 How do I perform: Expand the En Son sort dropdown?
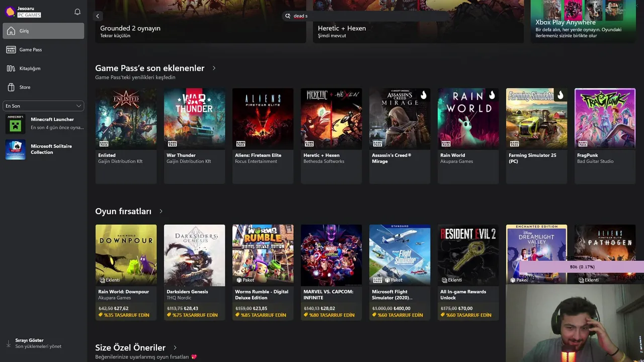click(43, 106)
